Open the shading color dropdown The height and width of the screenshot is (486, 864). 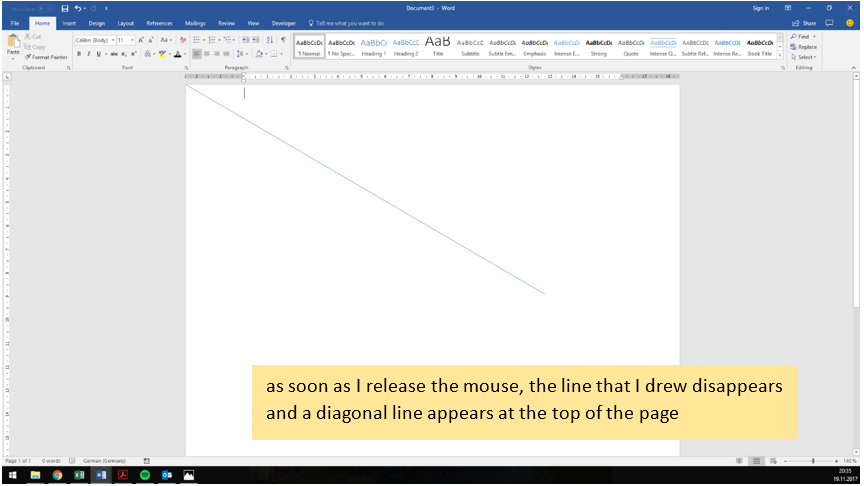[266, 54]
